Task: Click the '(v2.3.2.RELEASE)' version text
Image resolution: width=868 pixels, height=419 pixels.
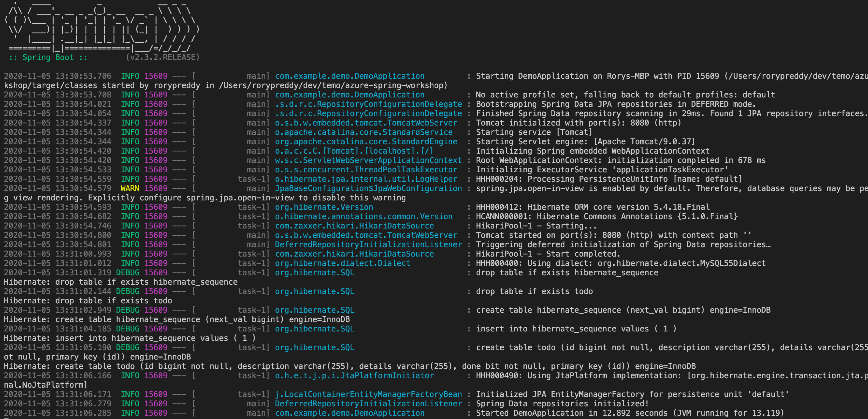Action: pyautogui.click(x=163, y=57)
